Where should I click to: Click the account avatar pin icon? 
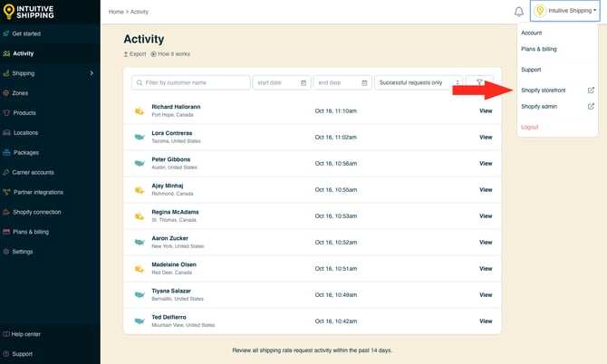pos(540,11)
